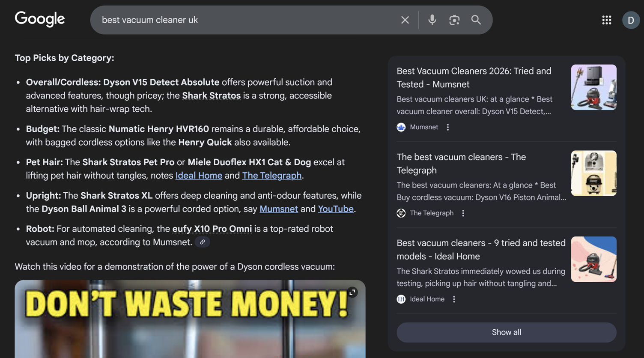Click the eufy X10 Pro Omni term
The image size is (644, 358).
(212, 229)
